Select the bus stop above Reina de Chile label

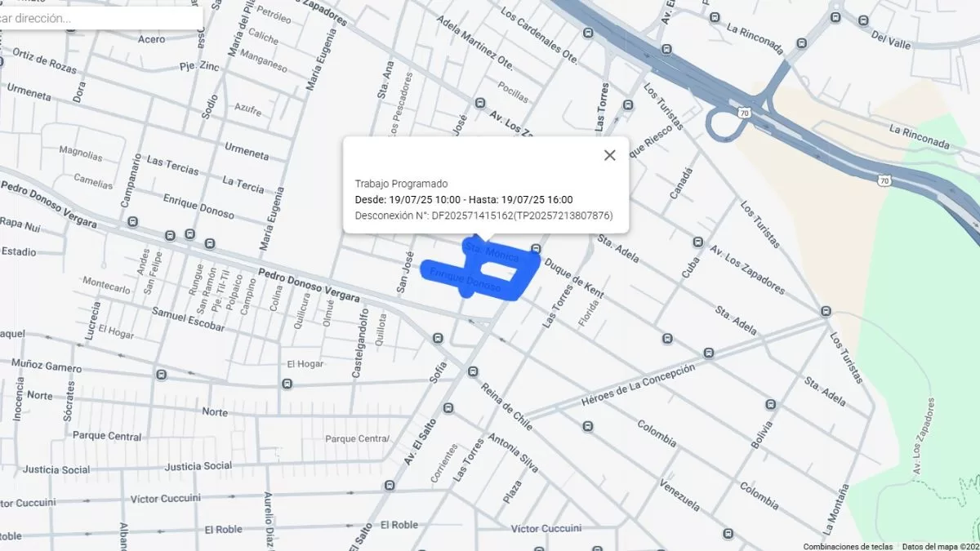point(473,372)
